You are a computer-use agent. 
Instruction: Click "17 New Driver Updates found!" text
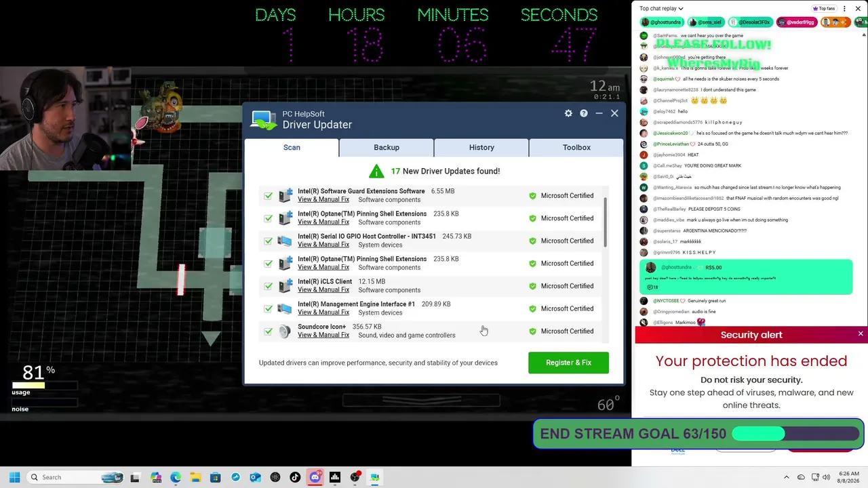click(445, 171)
